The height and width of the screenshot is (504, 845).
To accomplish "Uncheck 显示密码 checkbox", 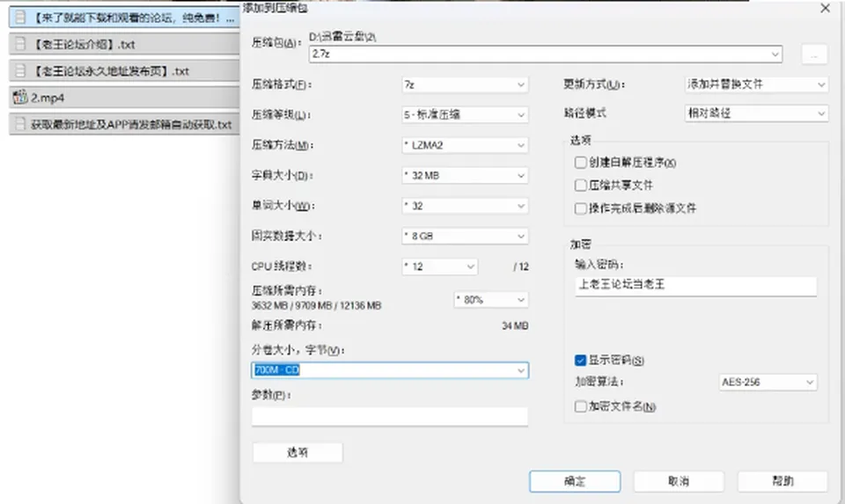I will tap(580, 361).
